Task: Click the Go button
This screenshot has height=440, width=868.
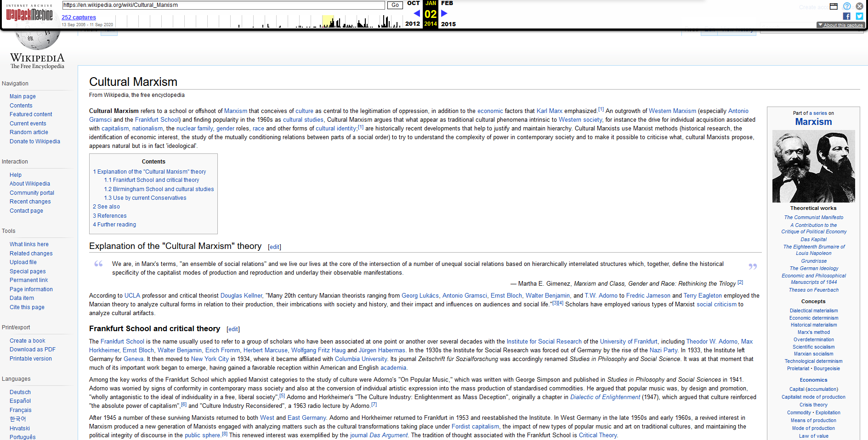Action: pyautogui.click(x=395, y=5)
